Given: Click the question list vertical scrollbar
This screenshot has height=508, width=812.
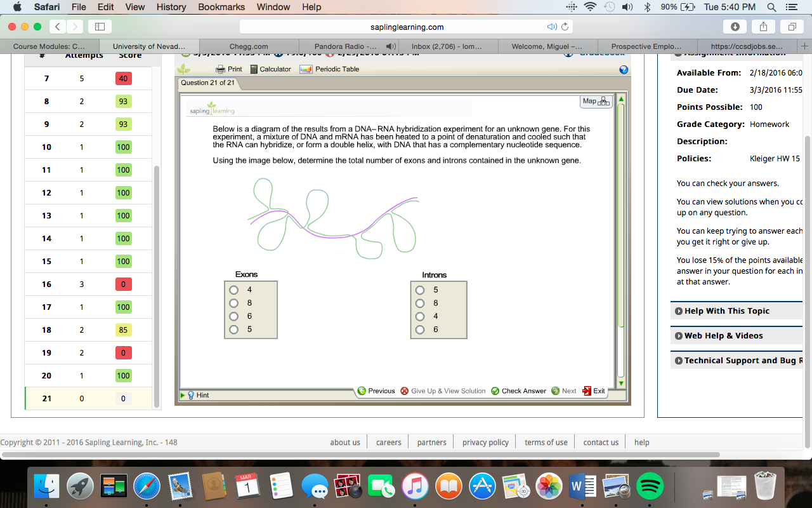Looking at the screenshot, I should click(157, 286).
